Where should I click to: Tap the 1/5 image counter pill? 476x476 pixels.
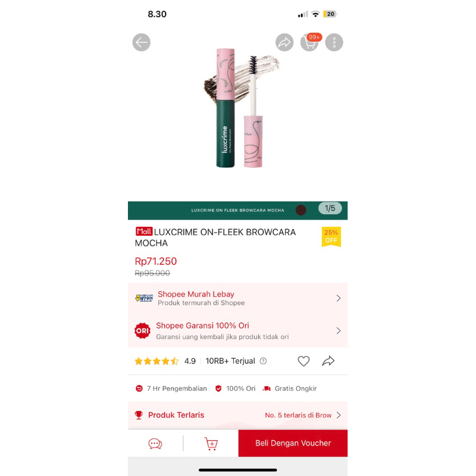[330, 208]
